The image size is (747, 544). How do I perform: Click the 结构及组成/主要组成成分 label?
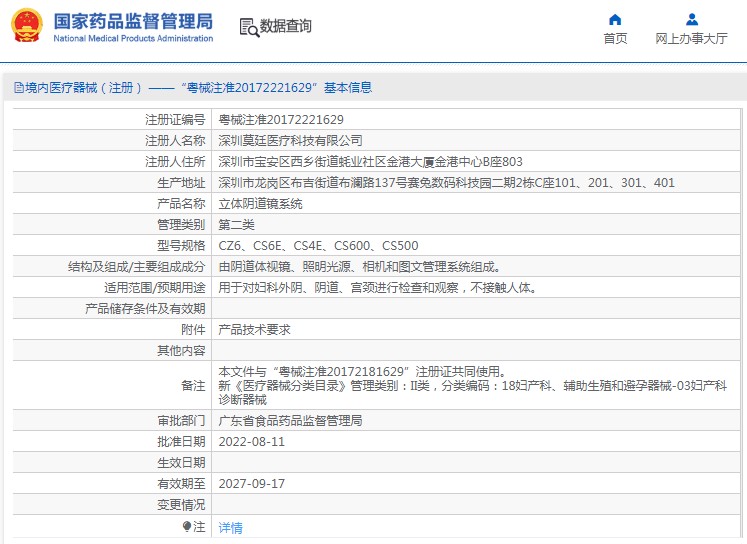coord(136,266)
